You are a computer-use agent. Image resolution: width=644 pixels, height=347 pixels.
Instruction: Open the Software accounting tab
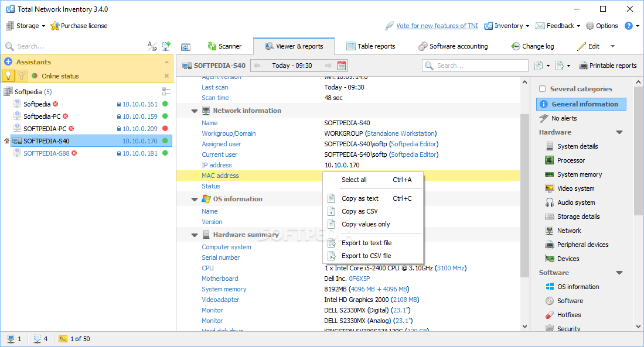click(453, 46)
